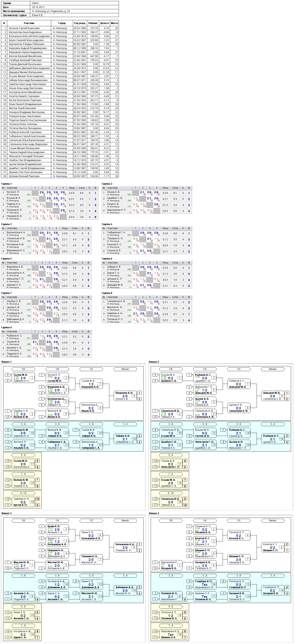Select the date value "20.10.2013"
Viewport: 295px width, 644px height.
click(x=38, y=7)
